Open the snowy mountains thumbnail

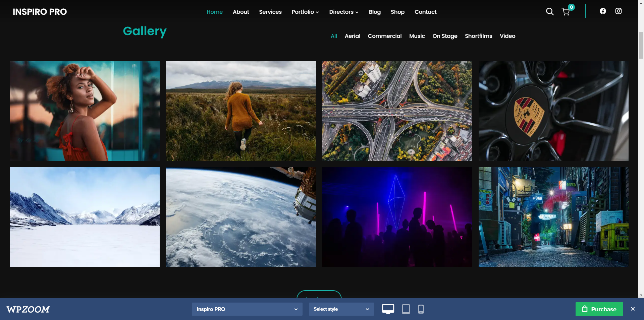pyautogui.click(x=85, y=217)
